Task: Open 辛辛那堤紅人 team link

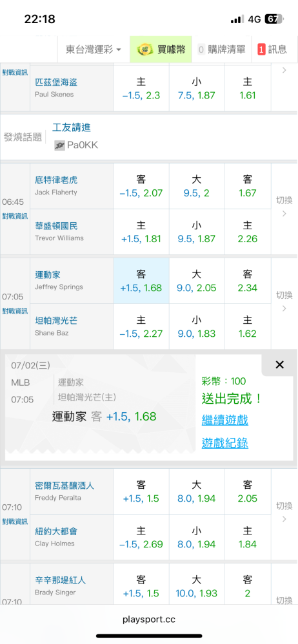Action: coord(60,580)
